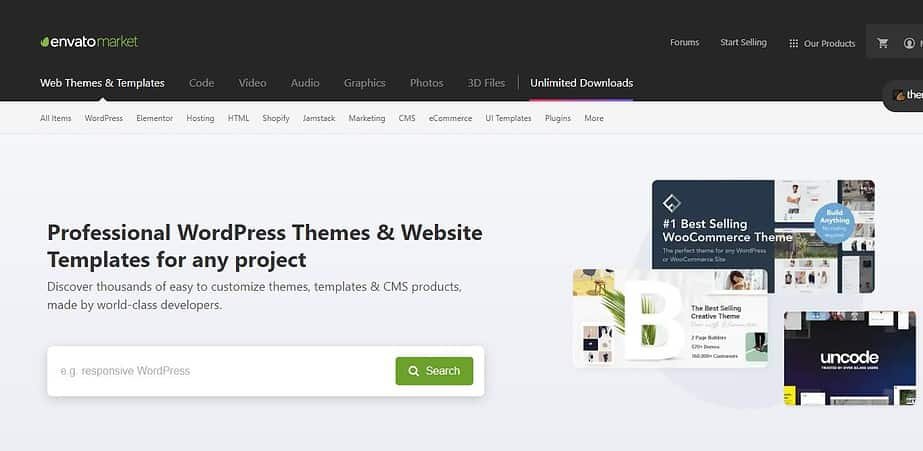Select All Items submenu

[x=55, y=118]
